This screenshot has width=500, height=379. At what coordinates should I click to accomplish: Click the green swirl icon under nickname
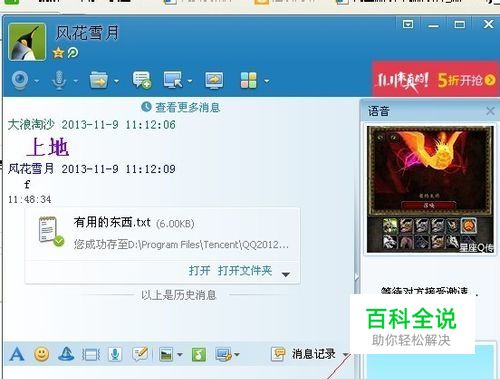73,53
